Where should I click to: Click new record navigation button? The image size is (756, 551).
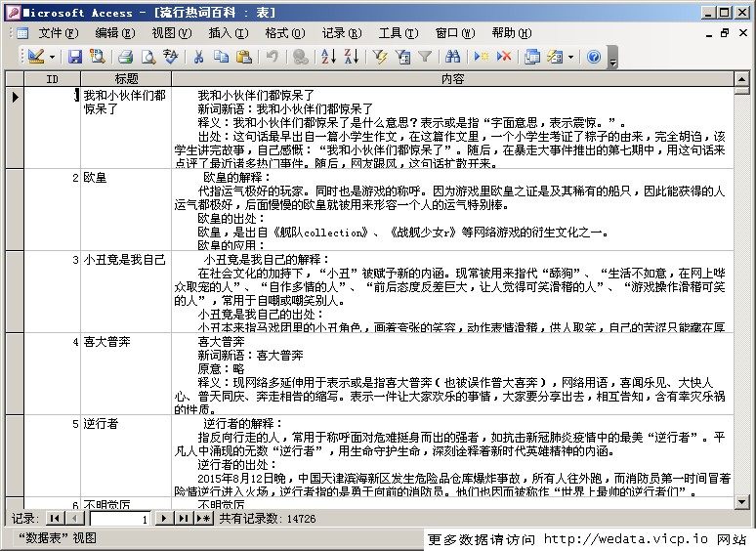(x=203, y=518)
